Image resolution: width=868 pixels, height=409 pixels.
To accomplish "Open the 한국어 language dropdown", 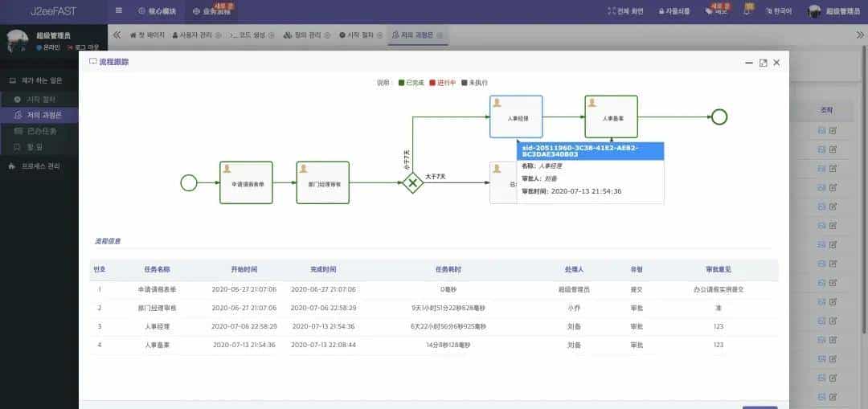I will pos(778,11).
